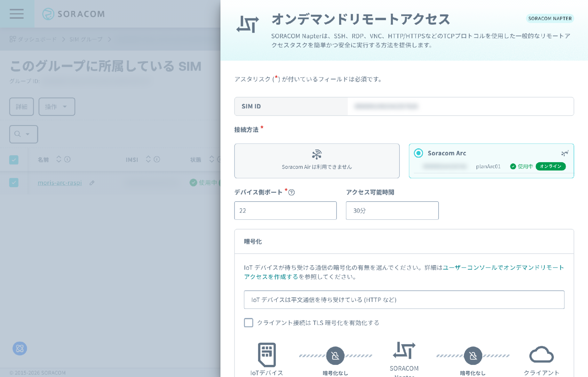Screen dimensions: 588x377
Task: Click planArc01 plan text
Action: 488,166
